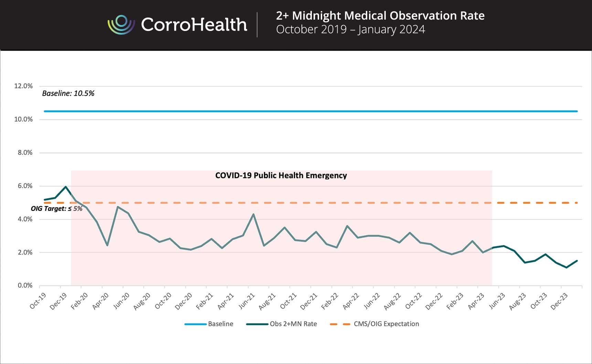The image size is (592, 364).
Task: Click the "Oct-19" x-axis label
Action: pos(38,301)
